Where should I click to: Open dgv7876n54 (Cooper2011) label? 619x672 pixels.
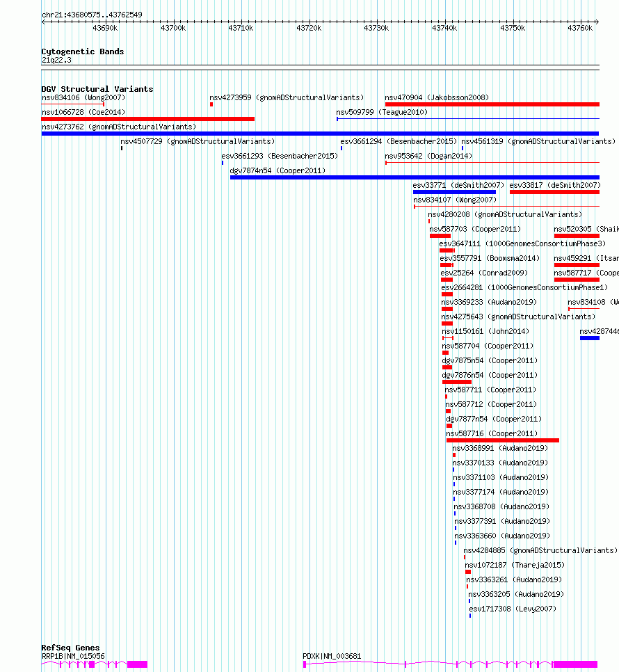pos(490,375)
